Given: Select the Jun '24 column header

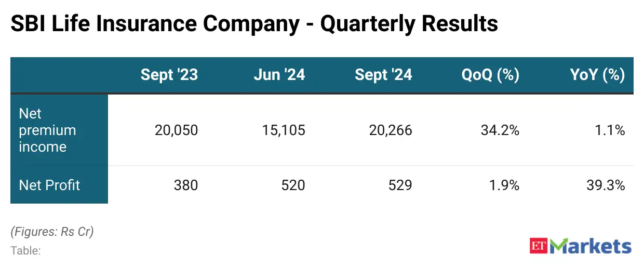Looking at the screenshot, I should pos(279,75).
